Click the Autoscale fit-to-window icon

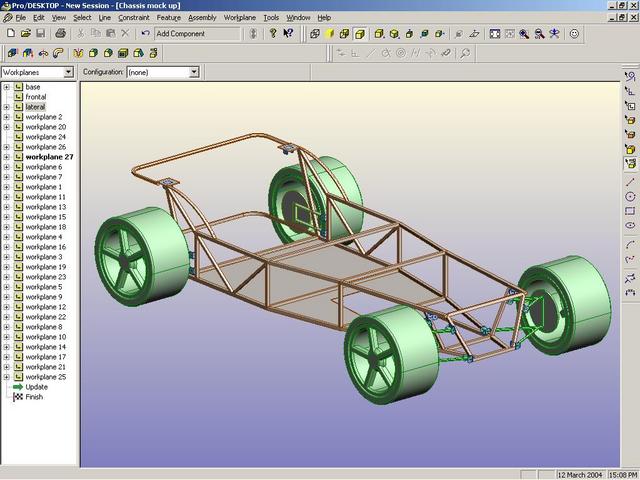pos(495,34)
